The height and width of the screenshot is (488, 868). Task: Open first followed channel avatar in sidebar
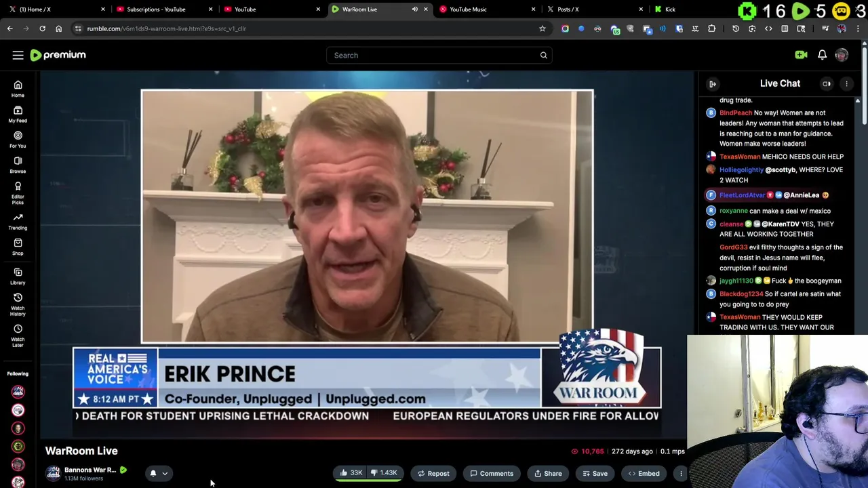pos(18,392)
